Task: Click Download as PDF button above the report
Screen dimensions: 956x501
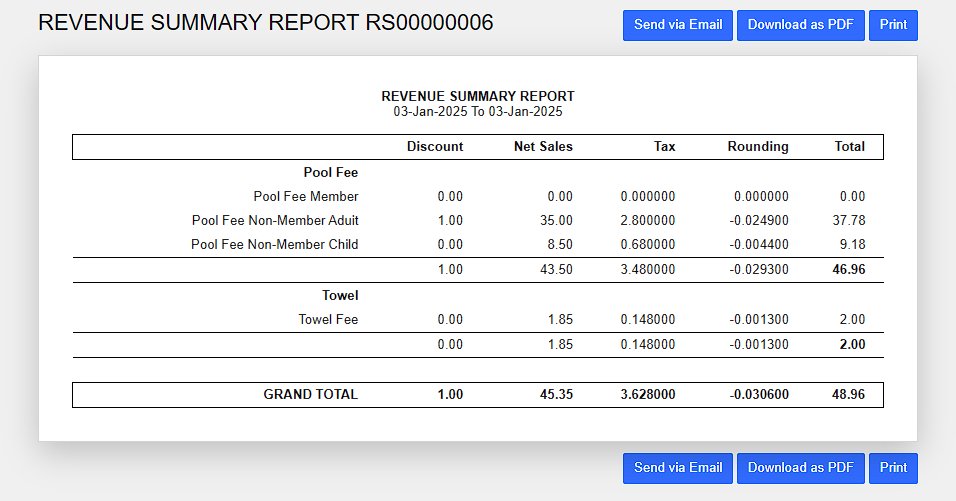Action: click(800, 25)
